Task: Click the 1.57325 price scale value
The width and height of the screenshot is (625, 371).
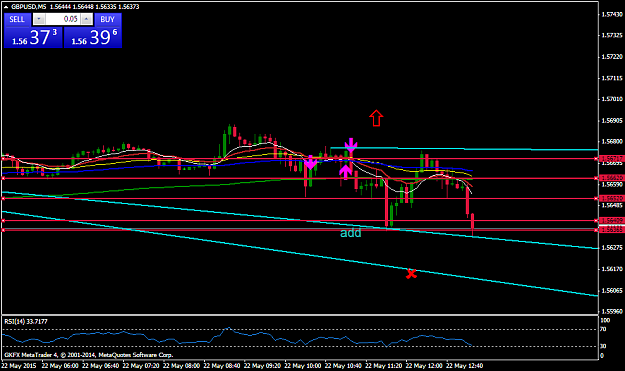Action: point(612,35)
